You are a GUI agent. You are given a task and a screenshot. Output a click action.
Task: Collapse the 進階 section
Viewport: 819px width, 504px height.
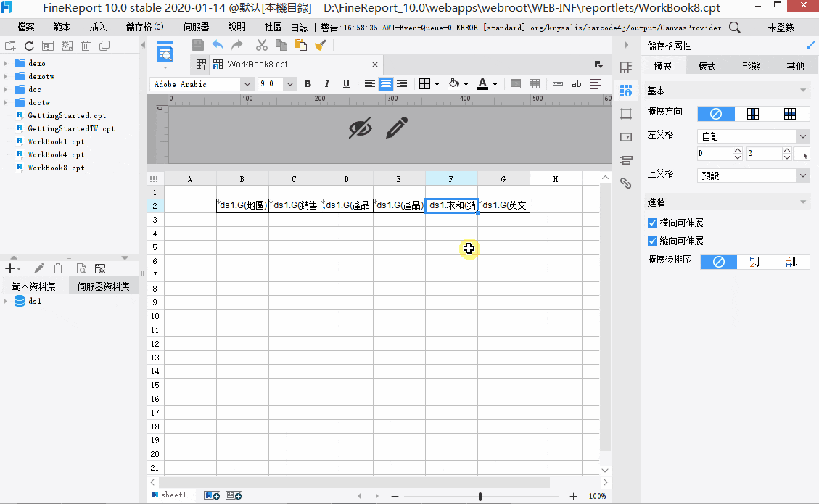803,202
